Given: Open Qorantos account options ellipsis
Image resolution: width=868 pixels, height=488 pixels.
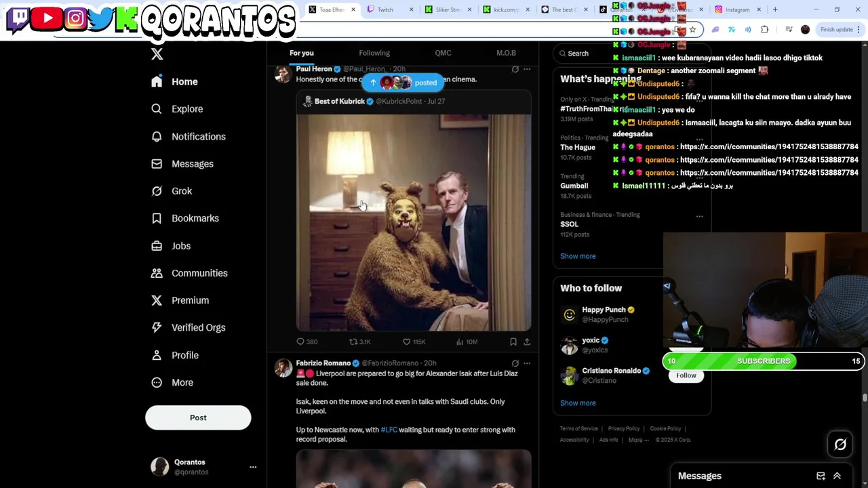Looking at the screenshot, I should coord(253,467).
